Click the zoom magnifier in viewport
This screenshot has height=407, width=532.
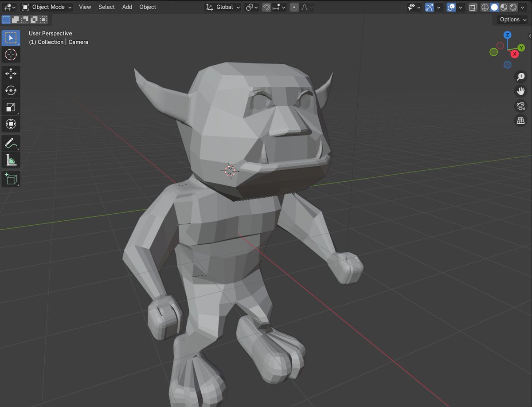520,76
